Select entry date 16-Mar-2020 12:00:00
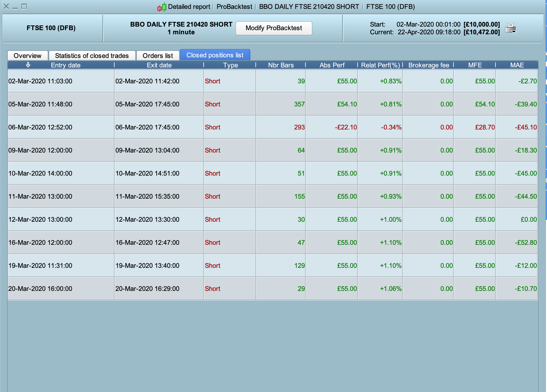Viewport: 547px width, 392px height. click(40, 242)
